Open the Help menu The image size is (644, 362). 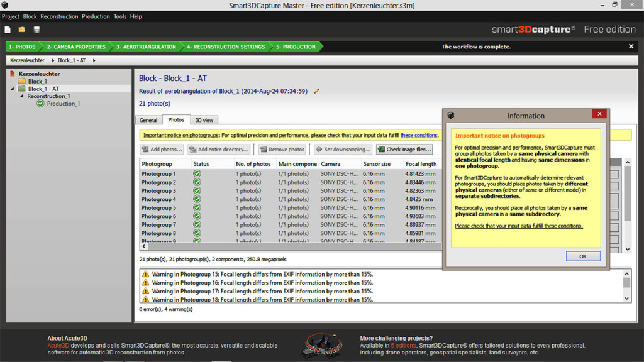(x=136, y=16)
